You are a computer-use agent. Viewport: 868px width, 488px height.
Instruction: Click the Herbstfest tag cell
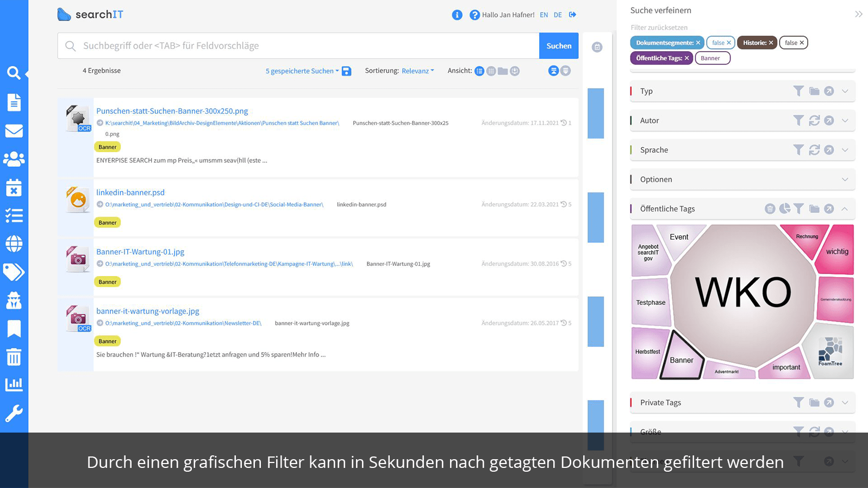648,352
